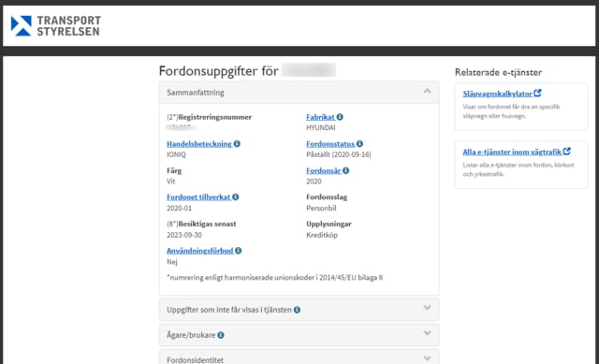599x364 pixels.
Task: Select the Kreditköp value text
Action: click(322, 235)
